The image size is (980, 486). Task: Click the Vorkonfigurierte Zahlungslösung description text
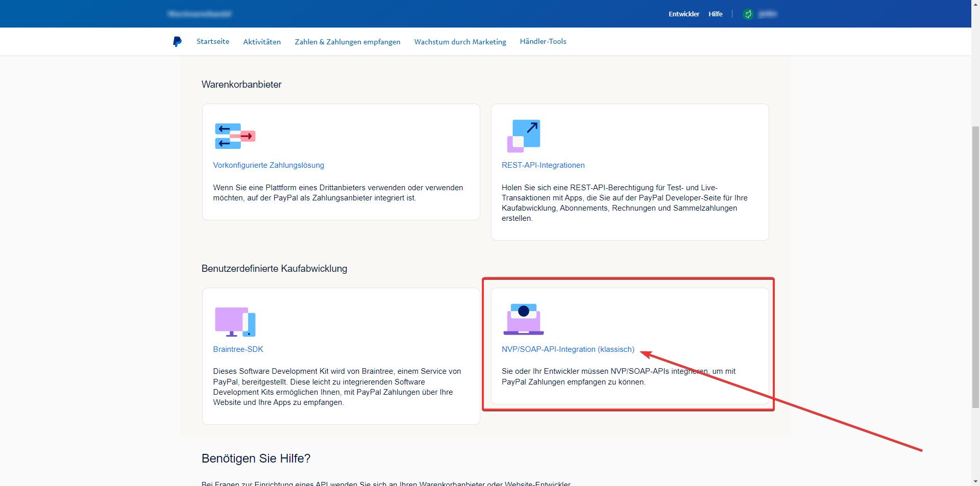pyautogui.click(x=338, y=193)
